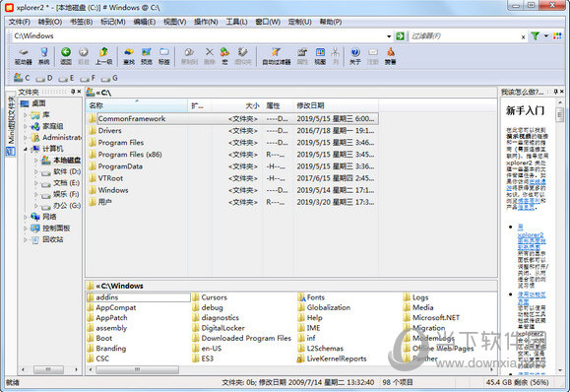The width and height of the screenshot is (570, 392).
Task: Open the 工具(L) menu
Action: [236, 22]
